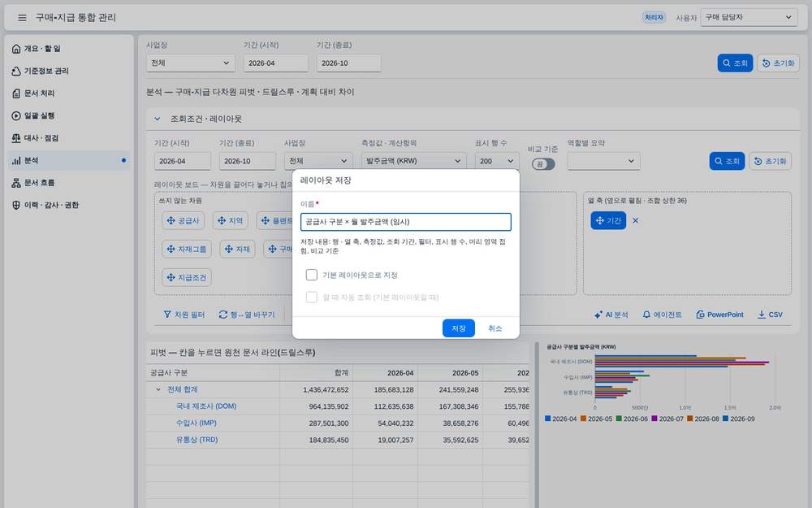Screen dimensions: 812x508
Task: Open 문서 처리 sidebar item
Action: [69, 93]
